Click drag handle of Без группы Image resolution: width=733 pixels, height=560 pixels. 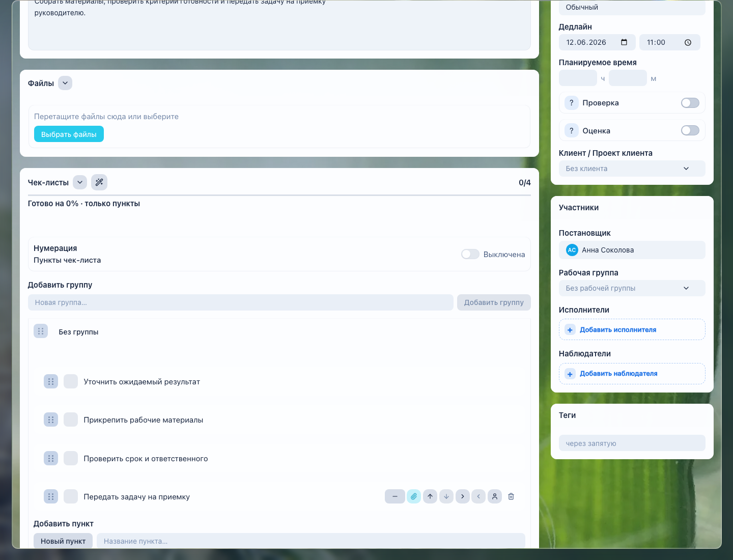tap(41, 331)
